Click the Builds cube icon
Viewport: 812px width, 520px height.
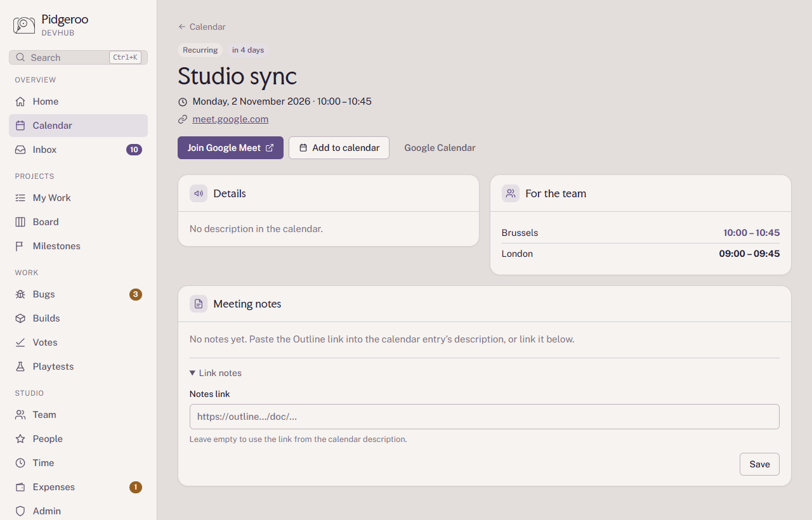(20, 318)
